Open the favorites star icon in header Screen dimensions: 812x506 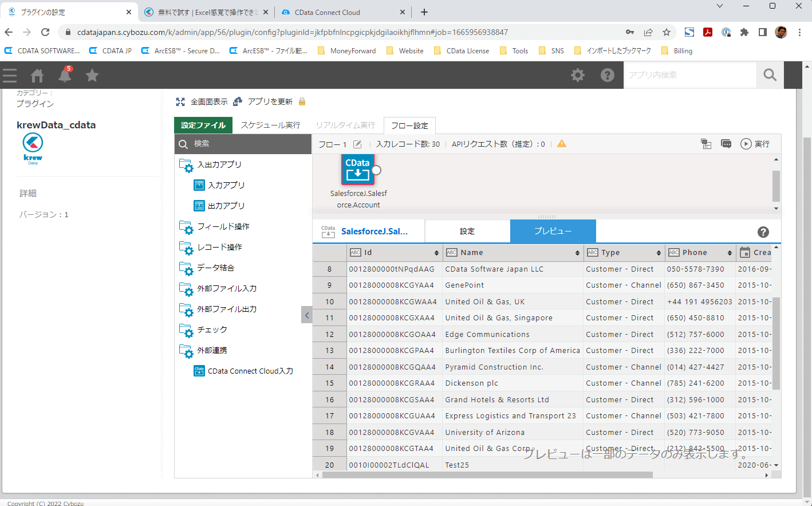(92, 75)
